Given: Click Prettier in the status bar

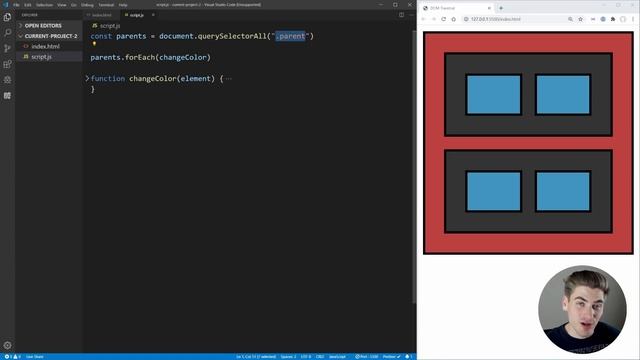Looking at the screenshot, I should coord(391,357).
